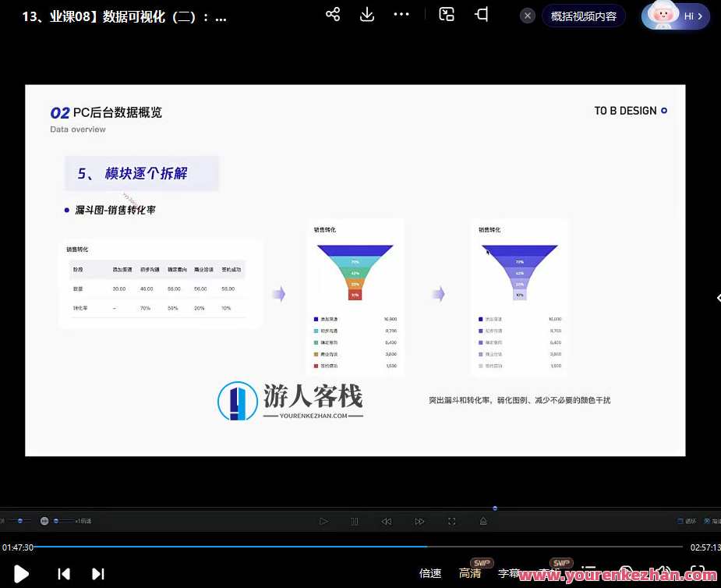Skip to next video with next track control
Image resolution: width=721 pixels, height=588 pixels.
coord(98,574)
